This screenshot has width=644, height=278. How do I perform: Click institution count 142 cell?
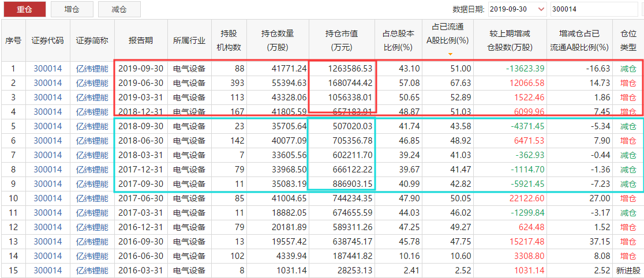click(229, 141)
